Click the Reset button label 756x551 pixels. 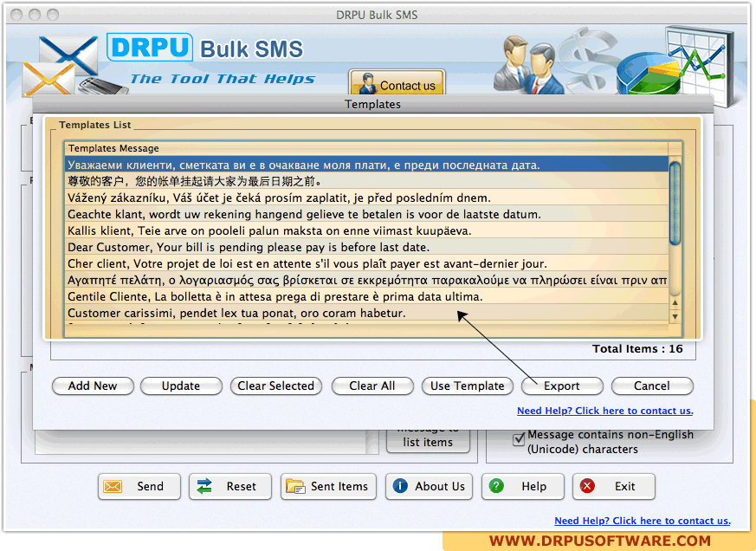241,486
